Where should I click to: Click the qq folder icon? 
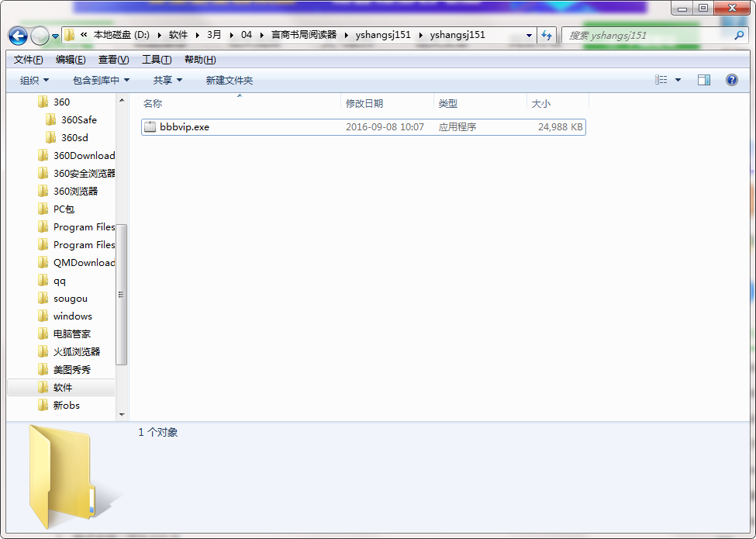click(x=43, y=280)
